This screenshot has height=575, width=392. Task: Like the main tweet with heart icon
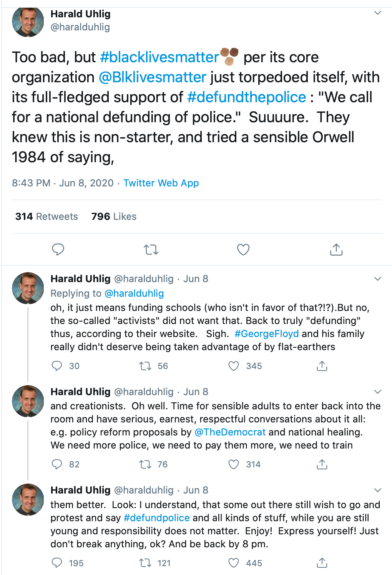(x=243, y=249)
